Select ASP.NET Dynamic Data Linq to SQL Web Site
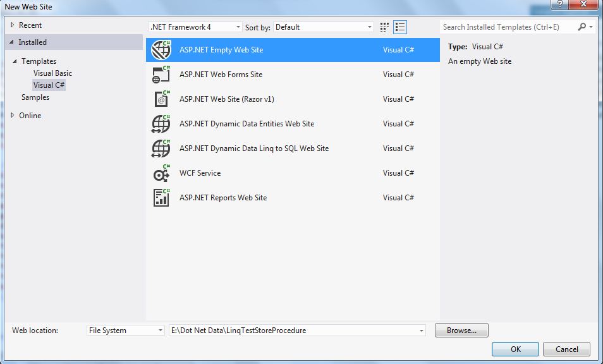 pyautogui.click(x=293, y=149)
